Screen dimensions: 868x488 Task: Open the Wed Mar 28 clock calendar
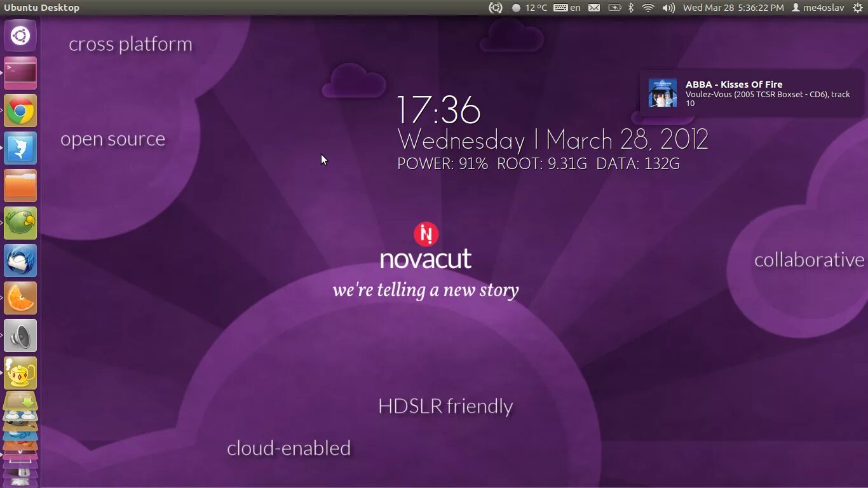(x=733, y=8)
